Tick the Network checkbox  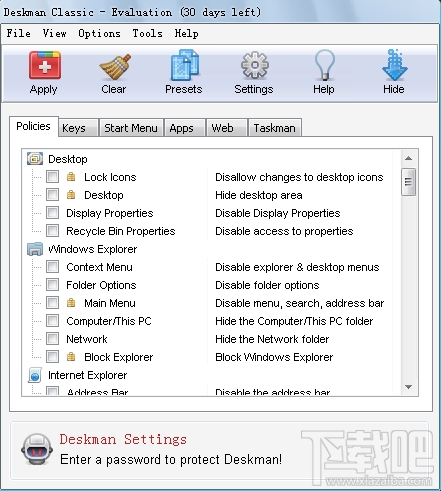coord(53,339)
